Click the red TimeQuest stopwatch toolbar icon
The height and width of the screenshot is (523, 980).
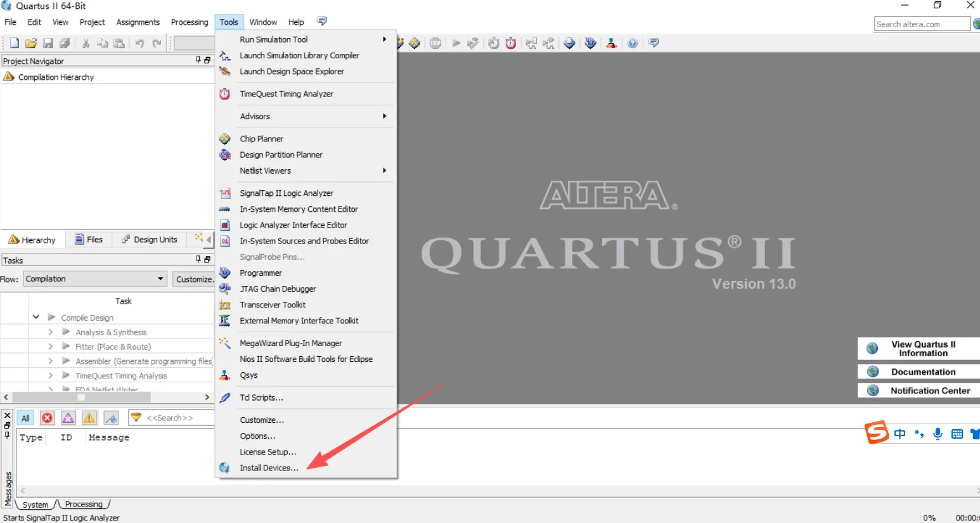pos(511,43)
